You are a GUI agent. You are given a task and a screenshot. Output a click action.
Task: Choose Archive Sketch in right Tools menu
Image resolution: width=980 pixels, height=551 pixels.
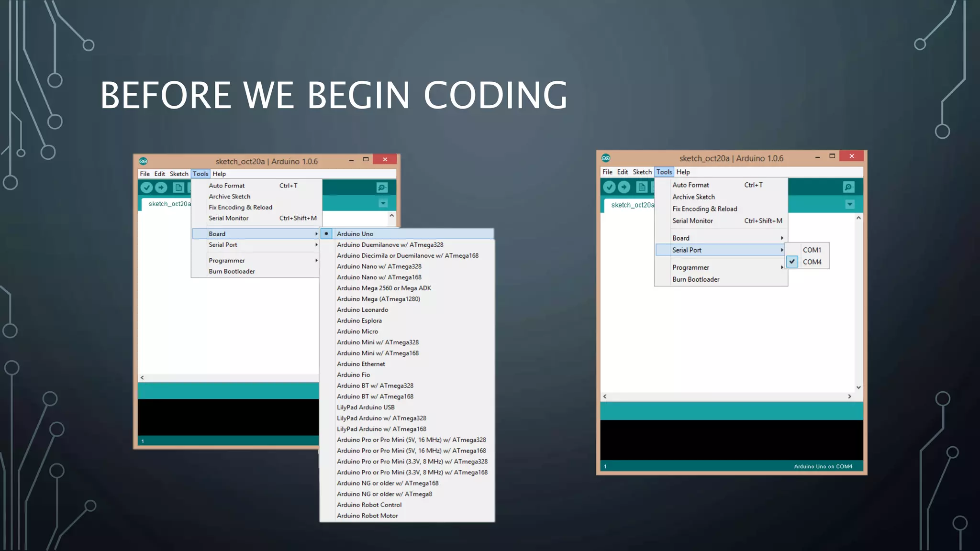click(x=721, y=197)
